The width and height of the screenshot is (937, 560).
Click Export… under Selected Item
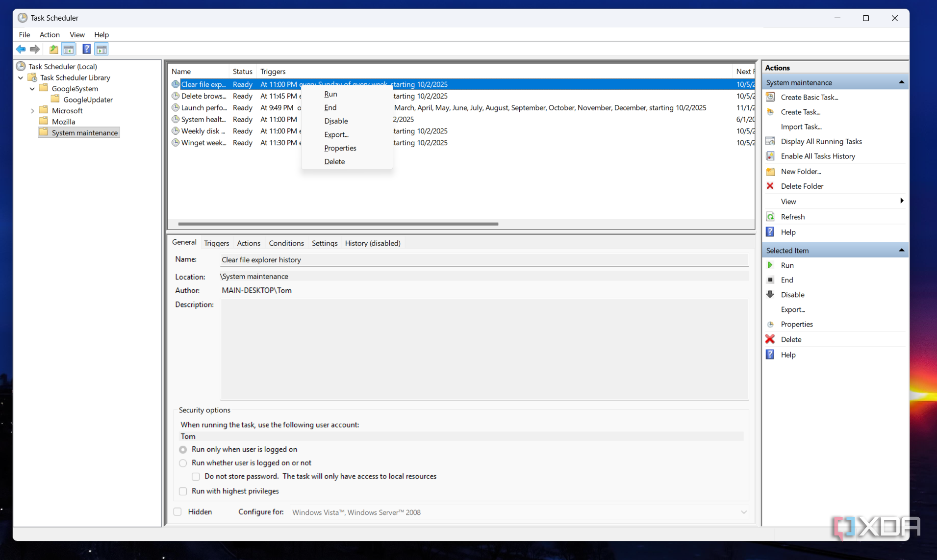click(793, 309)
